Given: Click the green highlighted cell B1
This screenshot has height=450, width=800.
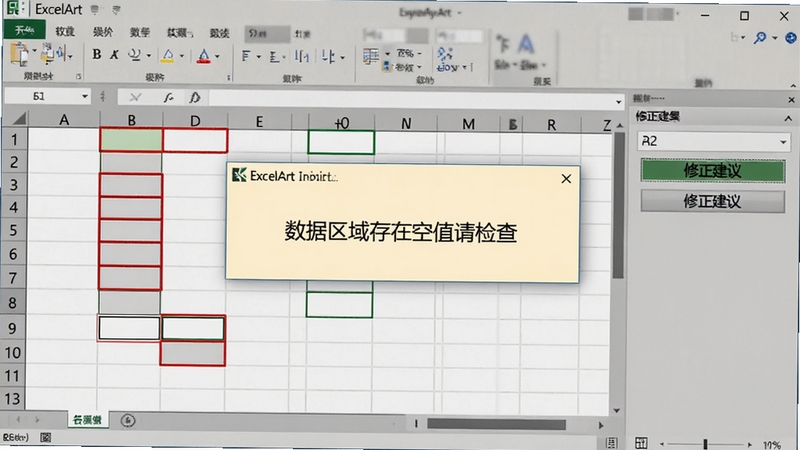Looking at the screenshot, I should [x=131, y=140].
